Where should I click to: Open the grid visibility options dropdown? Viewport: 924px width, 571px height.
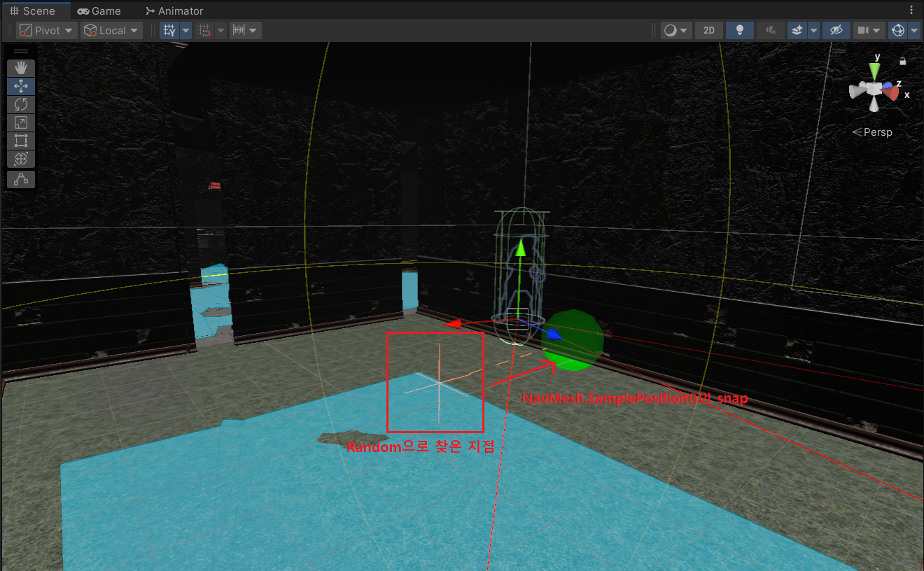click(x=185, y=30)
